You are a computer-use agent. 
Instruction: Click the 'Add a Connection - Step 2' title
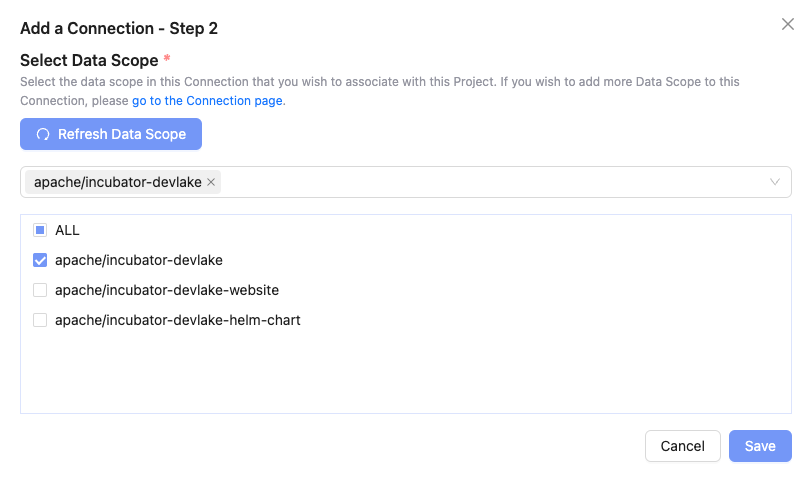click(x=119, y=28)
